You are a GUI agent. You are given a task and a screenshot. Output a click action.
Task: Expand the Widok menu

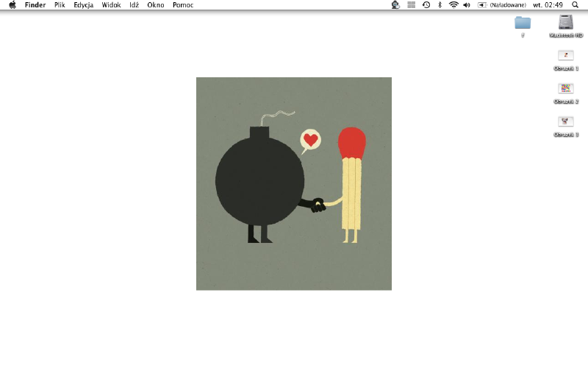tap(111, 4)
